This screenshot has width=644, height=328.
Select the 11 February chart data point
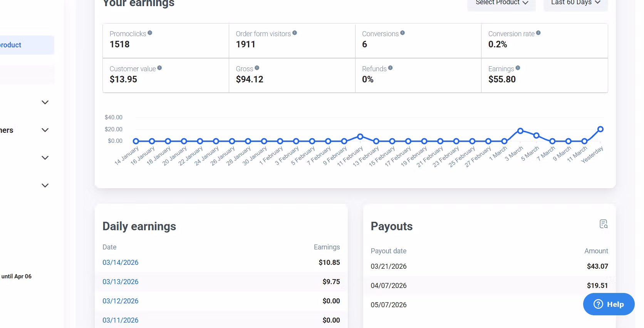[x=360, y=137]
